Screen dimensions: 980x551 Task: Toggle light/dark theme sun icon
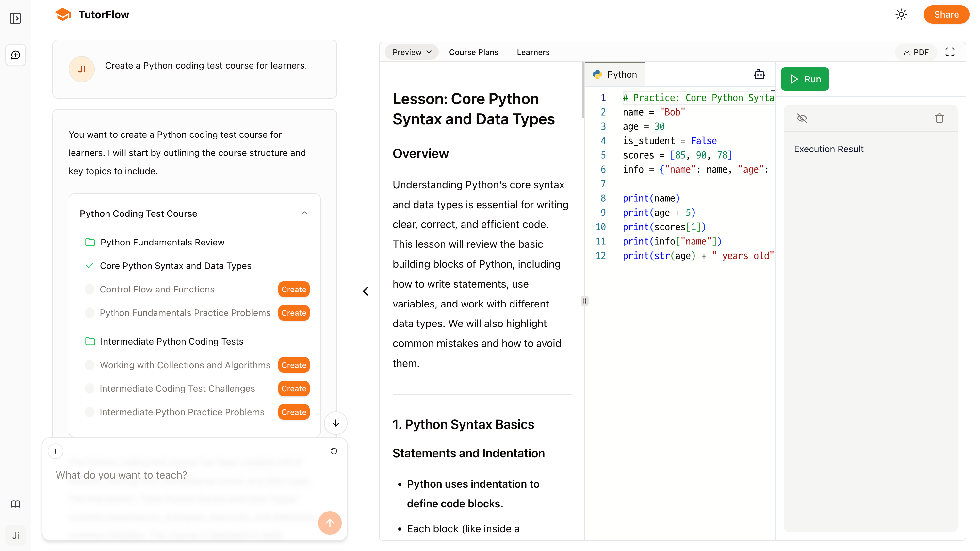[x=901, y=14]
